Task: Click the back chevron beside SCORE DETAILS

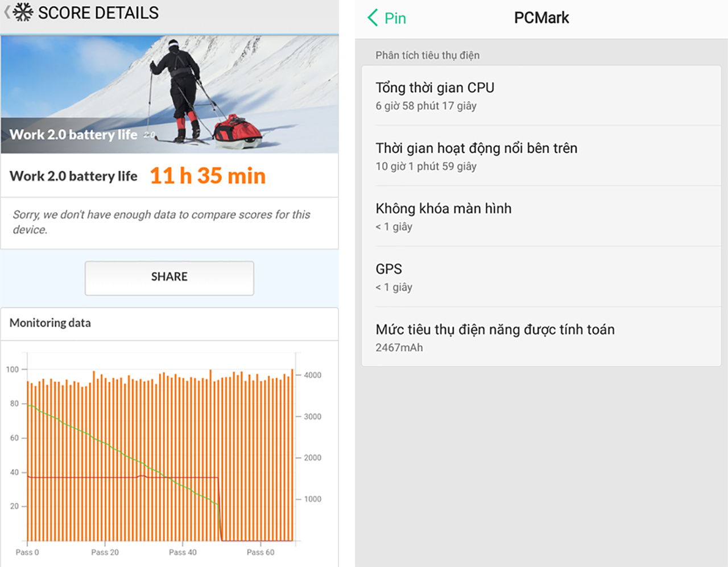Action: point(7,12)
